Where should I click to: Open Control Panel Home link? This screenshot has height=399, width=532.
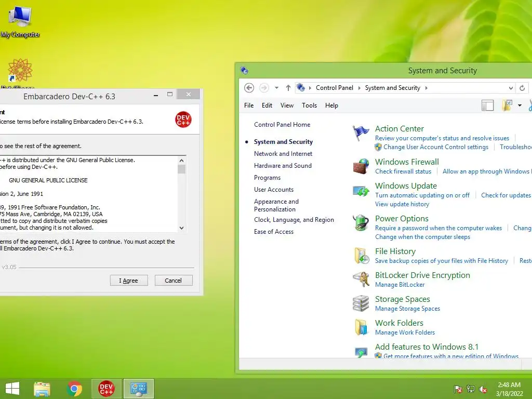pyautogui.click(x=282, y=125)
